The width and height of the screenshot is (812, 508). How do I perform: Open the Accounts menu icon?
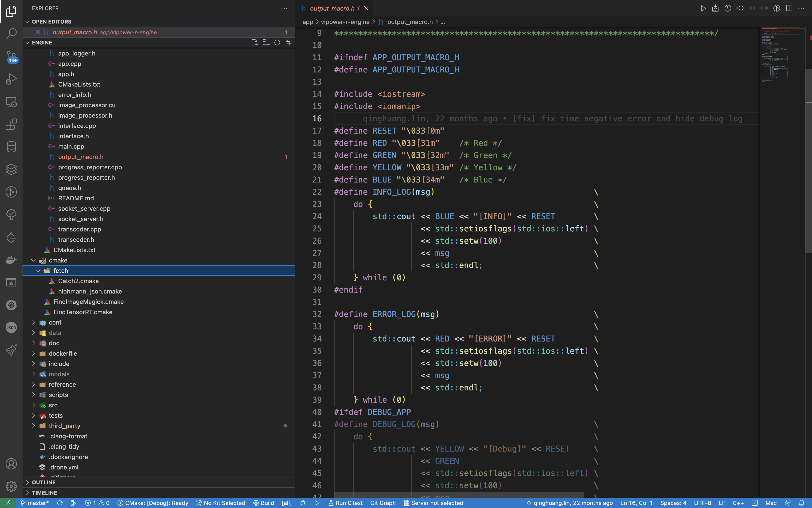coord(11,464)
